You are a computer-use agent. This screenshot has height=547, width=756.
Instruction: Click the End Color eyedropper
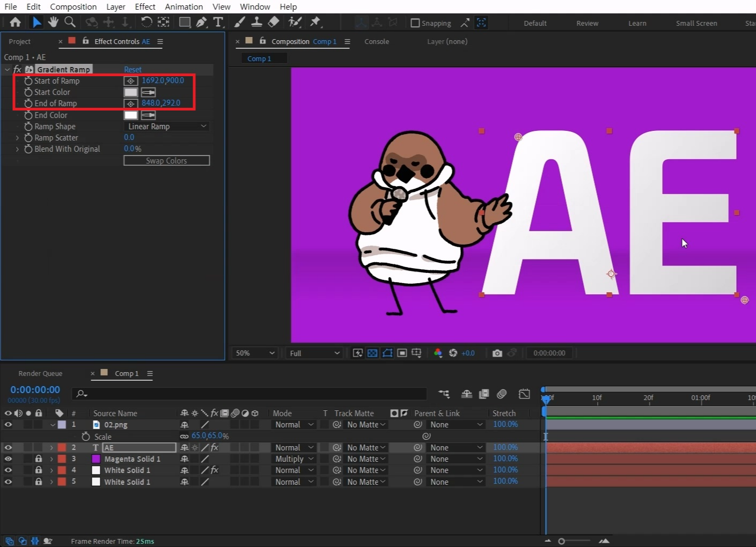coord(148,115)
